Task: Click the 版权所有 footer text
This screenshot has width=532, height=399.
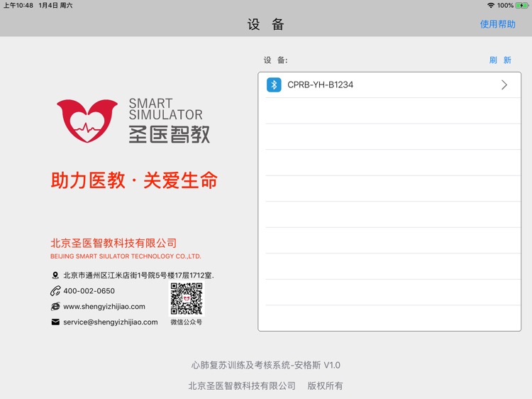Action: tap(325, 386)
